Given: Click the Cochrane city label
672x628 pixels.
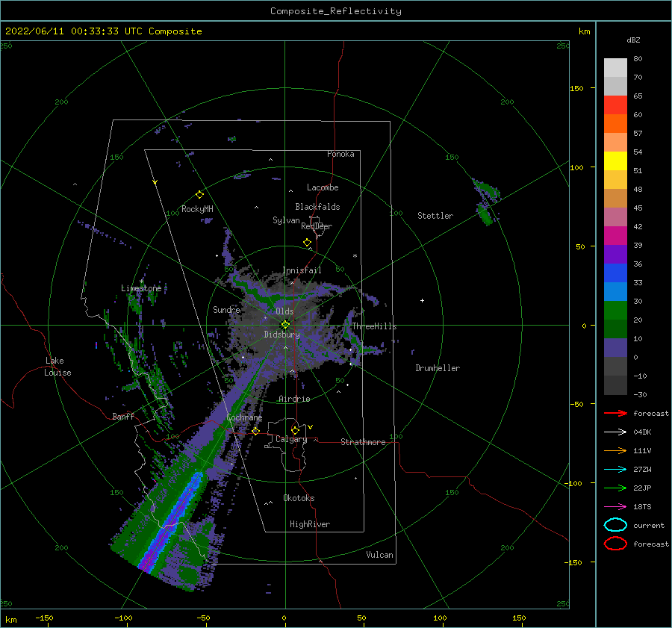Looking at the screenshot, I should point(244,417).
